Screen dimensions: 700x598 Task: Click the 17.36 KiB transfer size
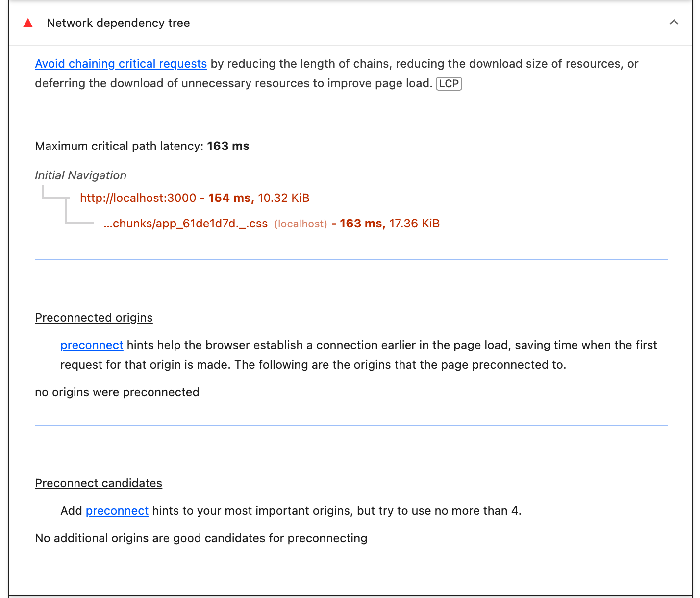pos(414,224)
